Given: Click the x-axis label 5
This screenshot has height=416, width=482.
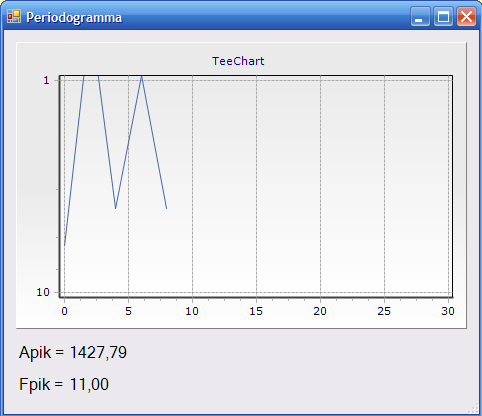Looking at the screenshot, I should [x=128, y=311].
